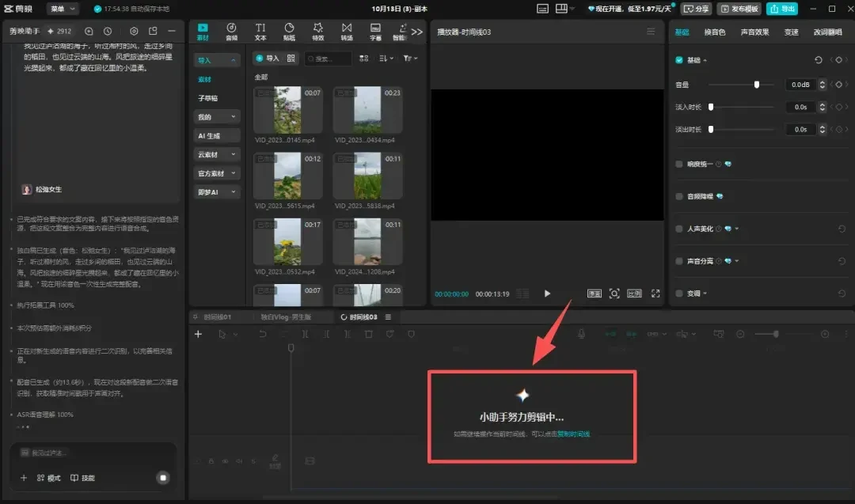
Task: Open the 菜单 dropdown menu
Action: pos(63,9)
